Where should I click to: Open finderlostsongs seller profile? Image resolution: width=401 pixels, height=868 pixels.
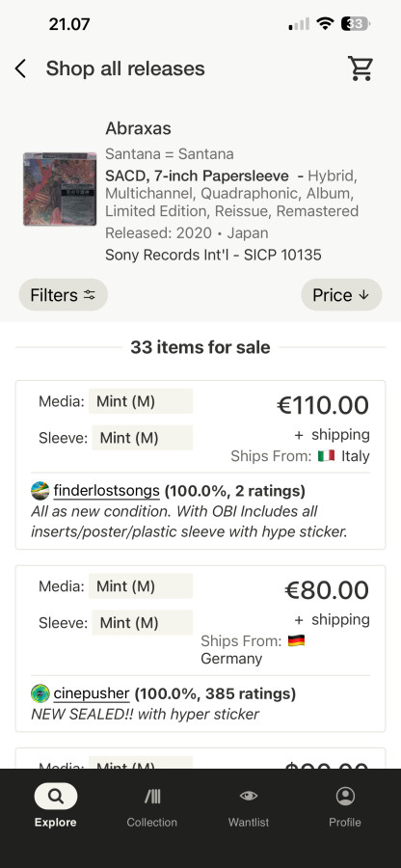pos(107,491)
